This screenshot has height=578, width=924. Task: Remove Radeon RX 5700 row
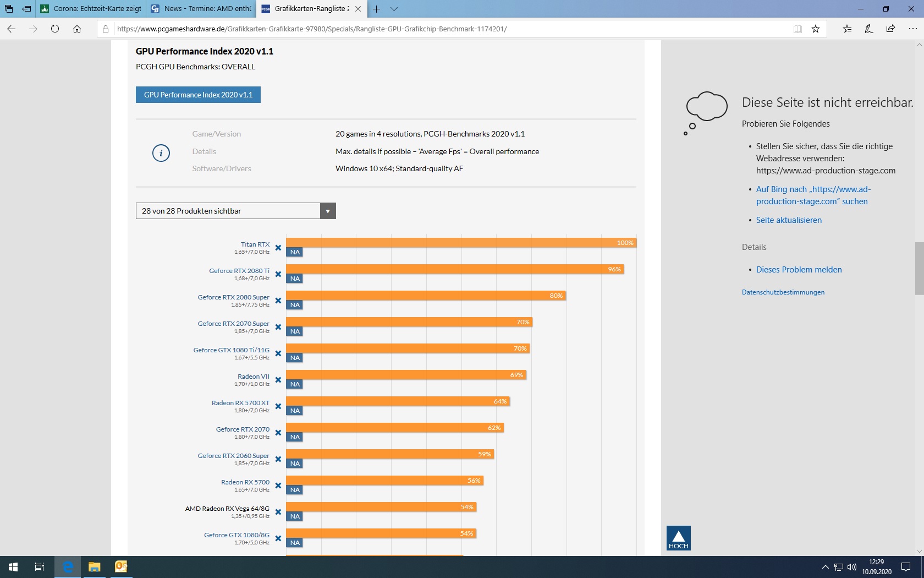pyautogui.click(x=278, y=486)
